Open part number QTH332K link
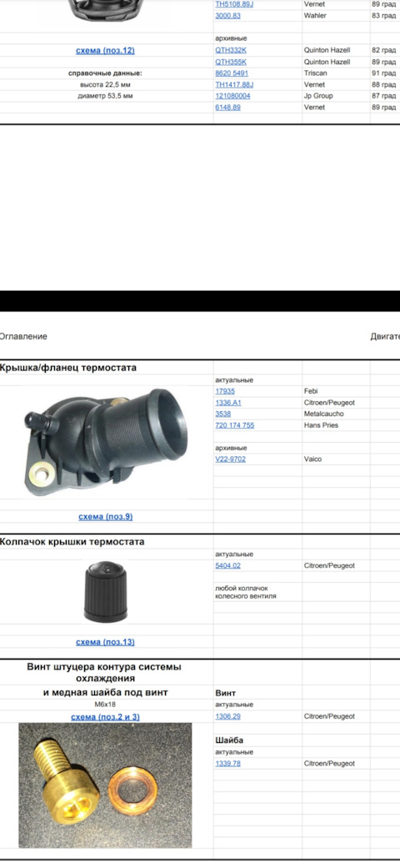The image size is (400, 868). (231, 50)
